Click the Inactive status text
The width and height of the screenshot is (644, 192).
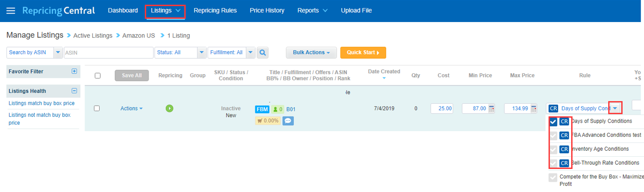231,108
